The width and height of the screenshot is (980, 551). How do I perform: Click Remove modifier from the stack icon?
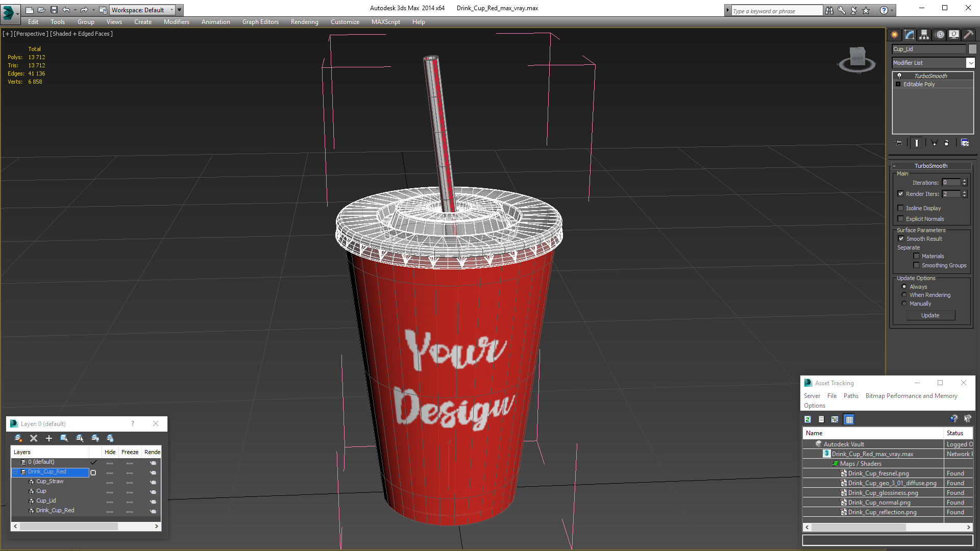946,143
